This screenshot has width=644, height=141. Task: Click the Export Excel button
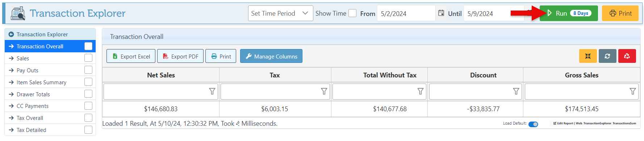coord(131,56)
